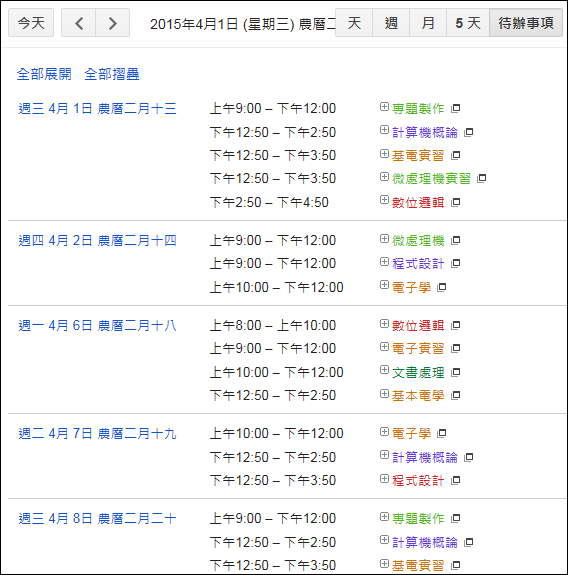
Task: Open date 週三 4月 1日 link
Action: click(x=97, y=109)
